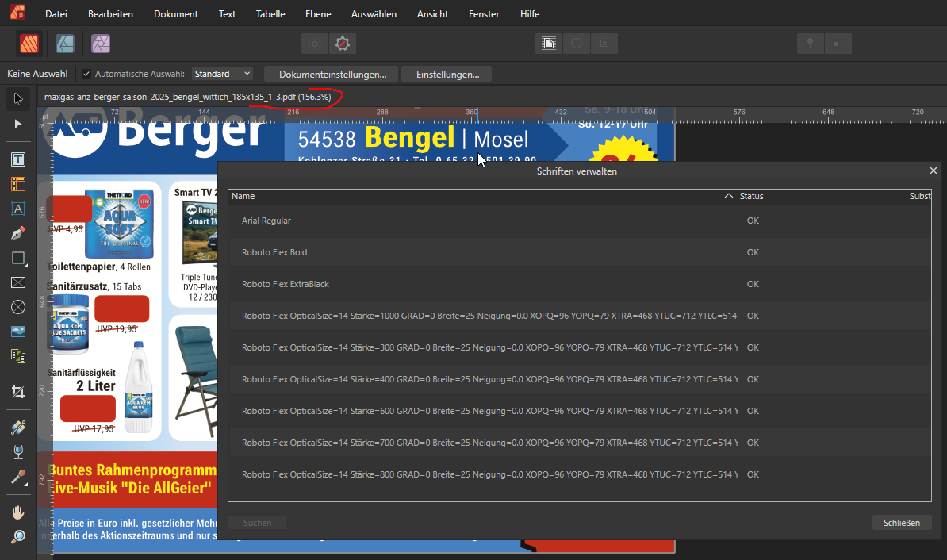Image resolution: width=947 pixels, height=560 pixels.
Task: Toggle sort arrow in Name column
Action: (x=728, y=196)
